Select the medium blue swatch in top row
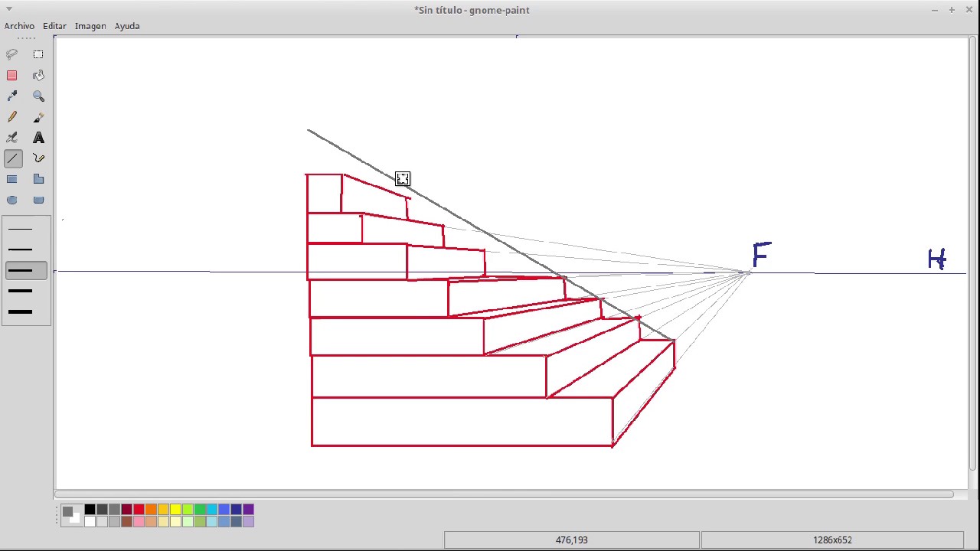The width and height of the screenshot is (980, 551). pos(224,509)
